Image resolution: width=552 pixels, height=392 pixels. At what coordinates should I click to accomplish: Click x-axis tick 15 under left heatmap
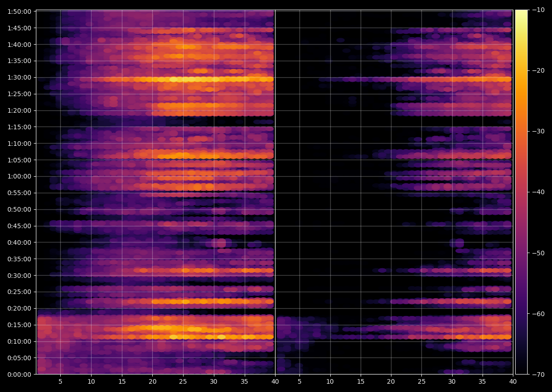122,381
